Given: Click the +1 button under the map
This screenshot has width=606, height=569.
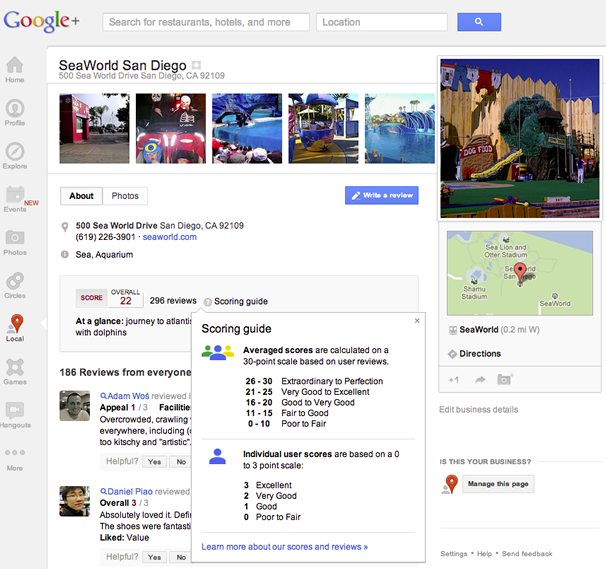Looking at the screenshot, I should tap(454, 380).
